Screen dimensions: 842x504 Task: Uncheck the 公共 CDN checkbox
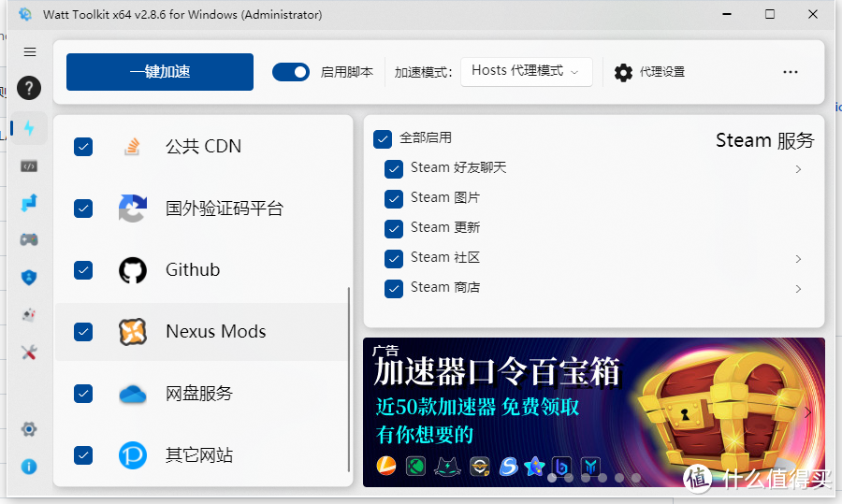pyautogui.click(x=83, y=147)
